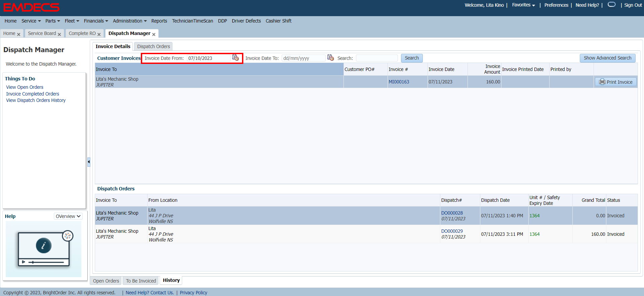
Task: Open invoice MI000163 link
Action: coord(399,82)
